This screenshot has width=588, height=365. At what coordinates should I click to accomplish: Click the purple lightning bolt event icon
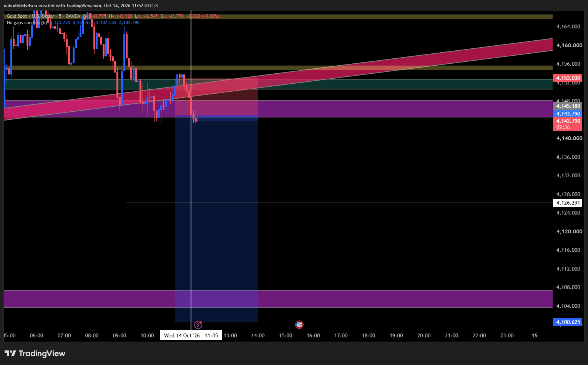198,325
